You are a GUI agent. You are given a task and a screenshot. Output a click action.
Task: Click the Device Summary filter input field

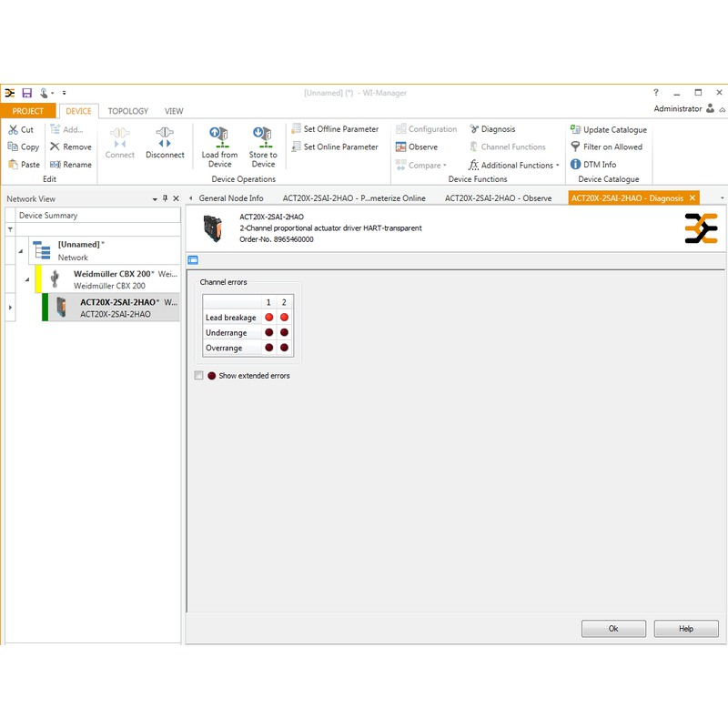tap(97, 229)
